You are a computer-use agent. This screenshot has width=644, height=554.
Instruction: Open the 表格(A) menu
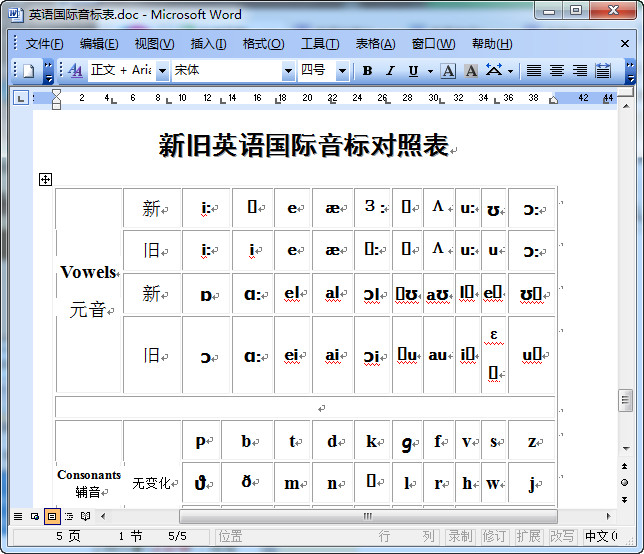(375, 44)
